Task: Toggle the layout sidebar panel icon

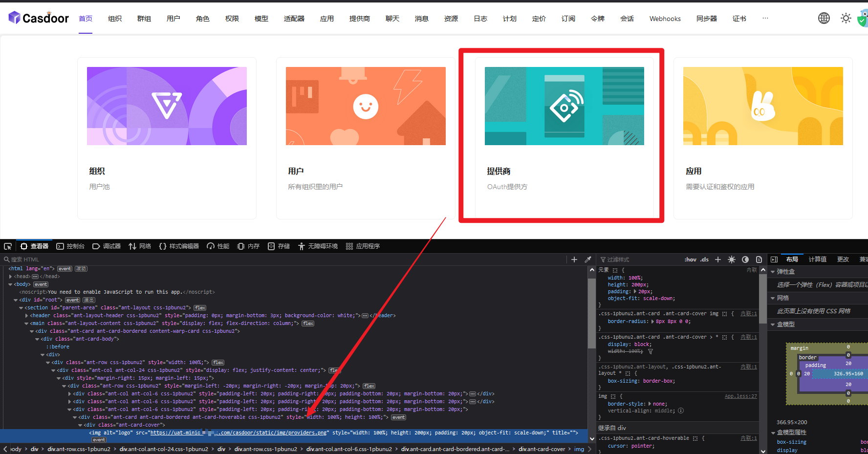Action: tap(774, 259)
